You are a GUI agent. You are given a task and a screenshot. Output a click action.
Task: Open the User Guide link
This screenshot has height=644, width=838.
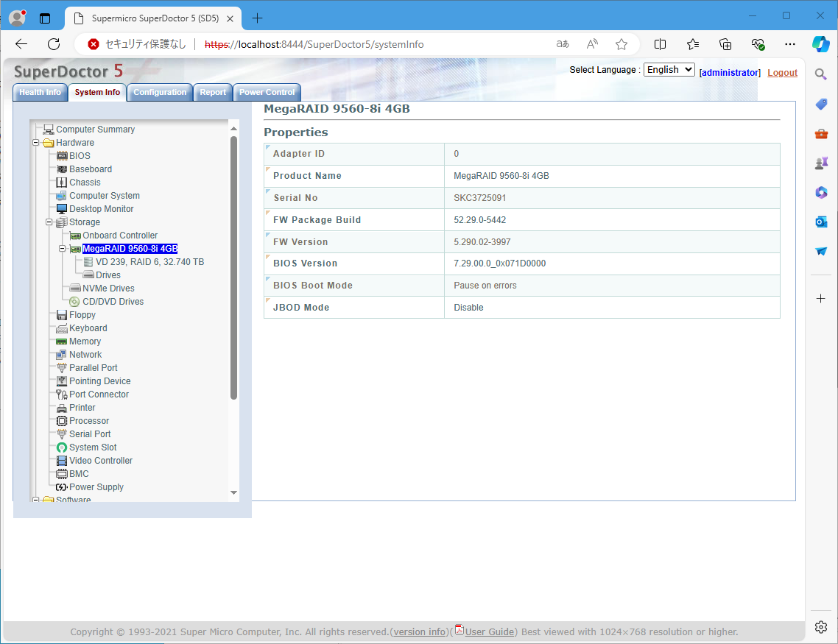(489, 631)
